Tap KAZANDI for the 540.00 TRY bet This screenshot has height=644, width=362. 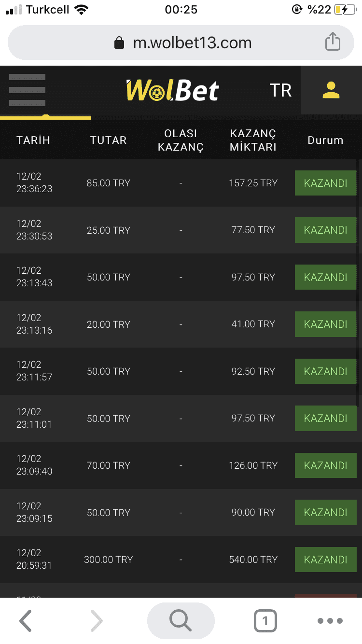point(326,560)
